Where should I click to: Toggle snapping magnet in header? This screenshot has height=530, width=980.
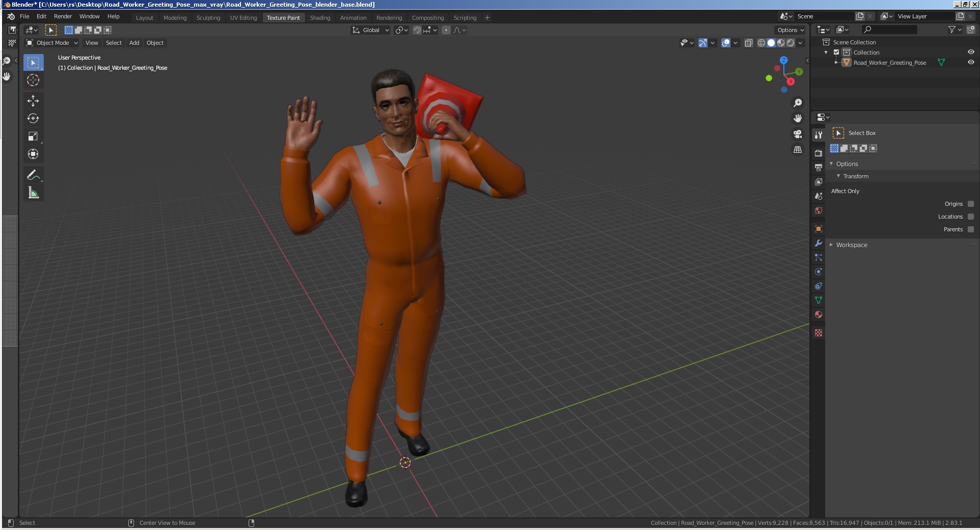(x=417, y=30)
